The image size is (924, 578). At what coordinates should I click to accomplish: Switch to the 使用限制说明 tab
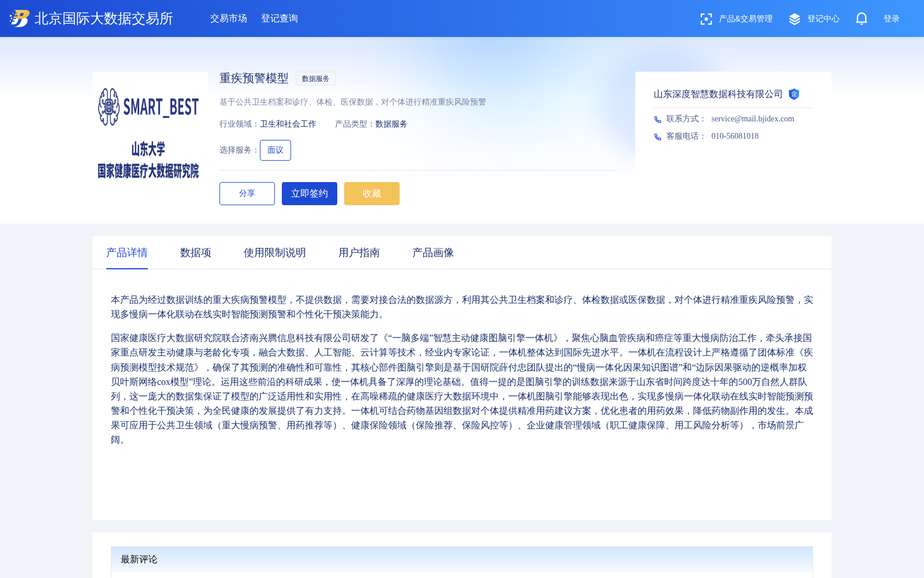coord(275,253)
